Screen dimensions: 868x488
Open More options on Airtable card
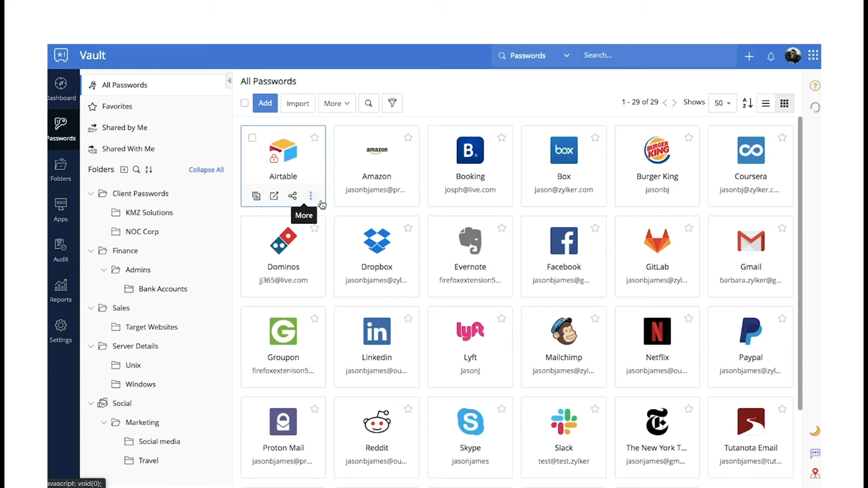coord(311,196)
